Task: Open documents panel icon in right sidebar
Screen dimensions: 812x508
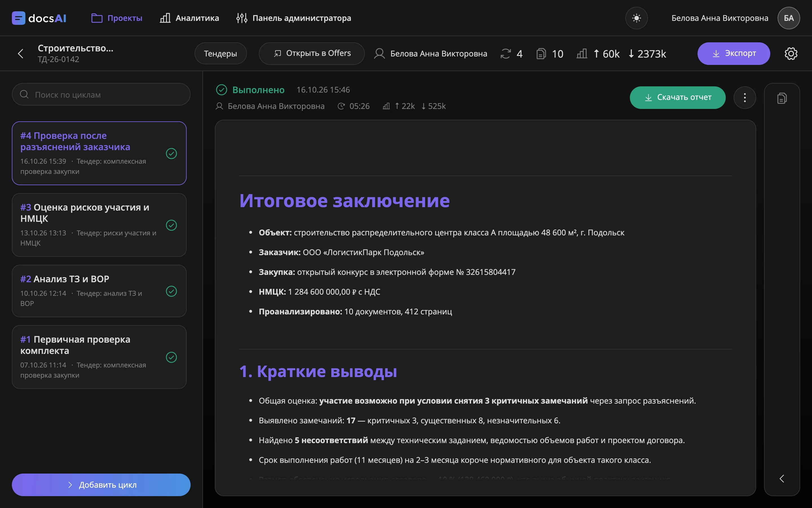Action: click(x=782, y=98)
